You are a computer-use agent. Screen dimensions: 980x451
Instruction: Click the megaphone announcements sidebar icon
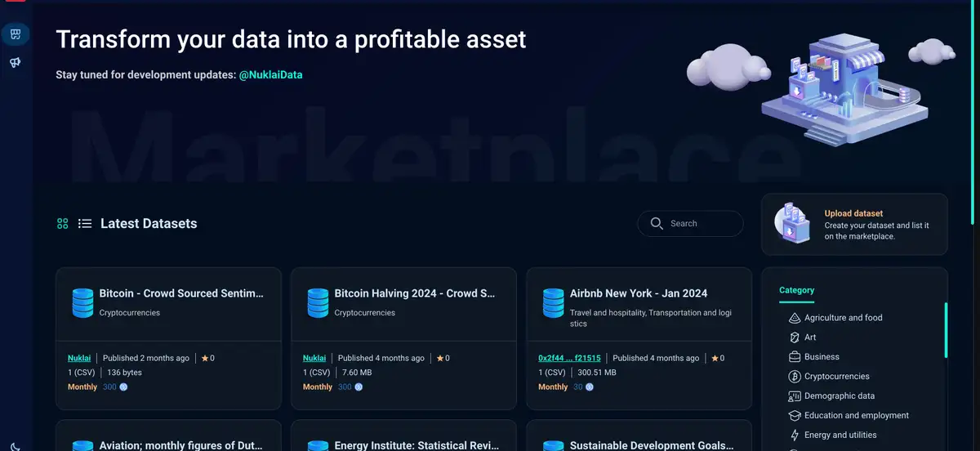[x=16, y=63]
